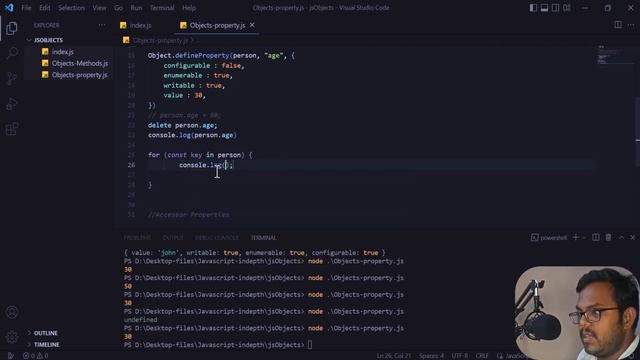The width and height of the screenshot is (640, 360).
Task: Toggle the bottom panel layout icon
Action: [x=544, y=8]
